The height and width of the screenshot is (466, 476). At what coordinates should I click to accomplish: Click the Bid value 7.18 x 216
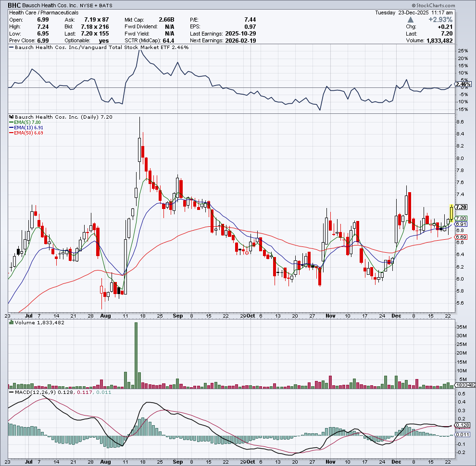tap(95, 27)
